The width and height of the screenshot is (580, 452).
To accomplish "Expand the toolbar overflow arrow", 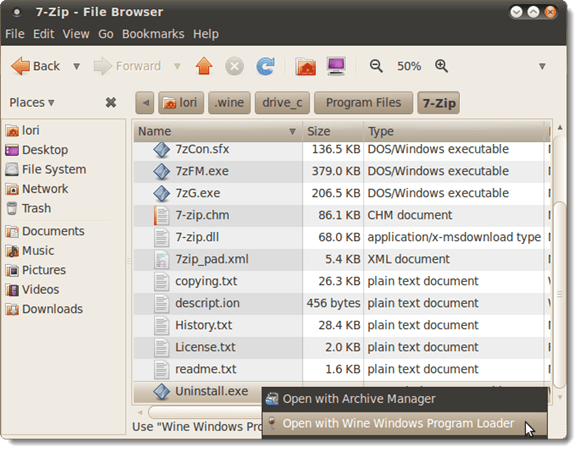I will pyautogui.click(x=542, y=67).
